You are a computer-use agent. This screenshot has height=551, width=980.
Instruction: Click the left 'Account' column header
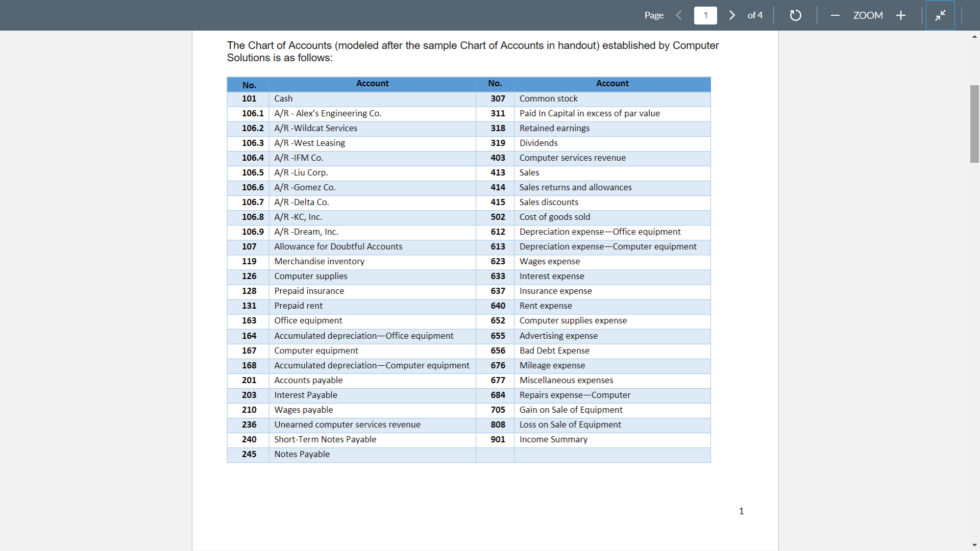(x=372, y=84)
